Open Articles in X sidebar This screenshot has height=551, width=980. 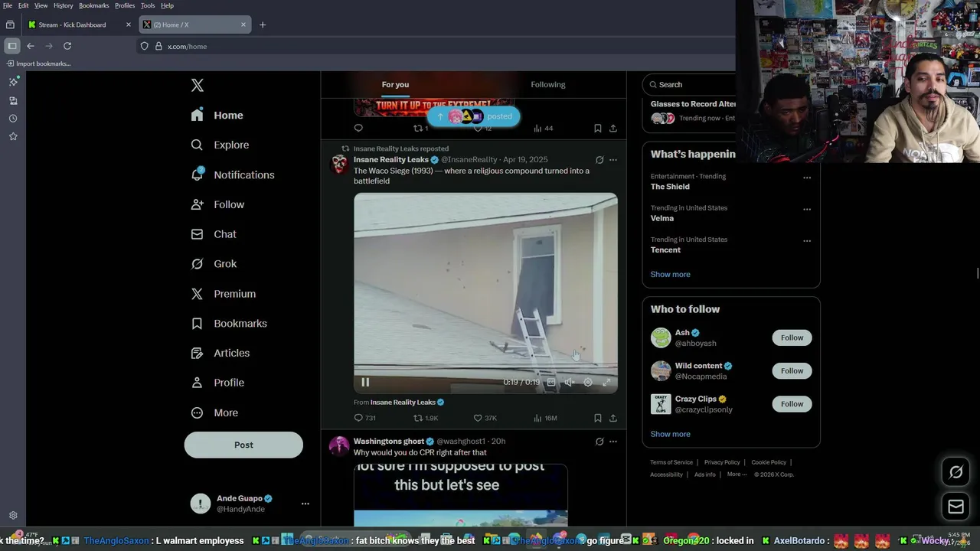pyautogui.click(x=220, y=353)
